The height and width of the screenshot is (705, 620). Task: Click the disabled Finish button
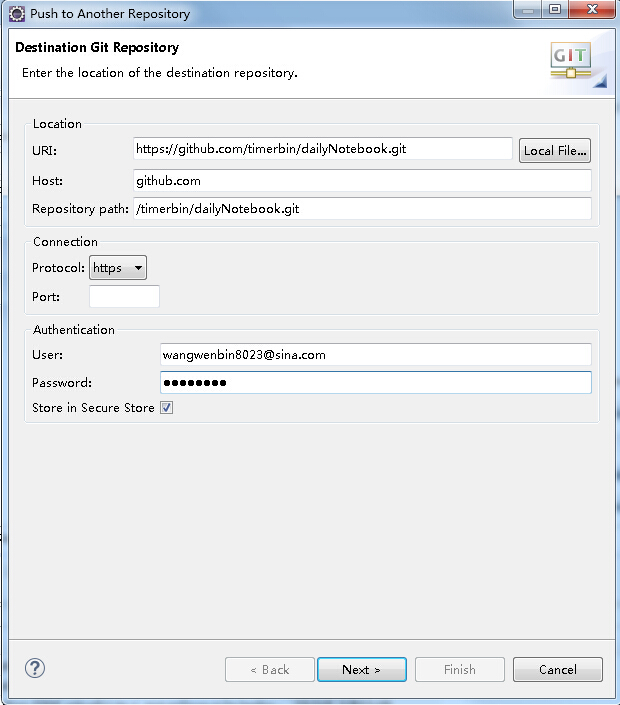pos(459,669)
